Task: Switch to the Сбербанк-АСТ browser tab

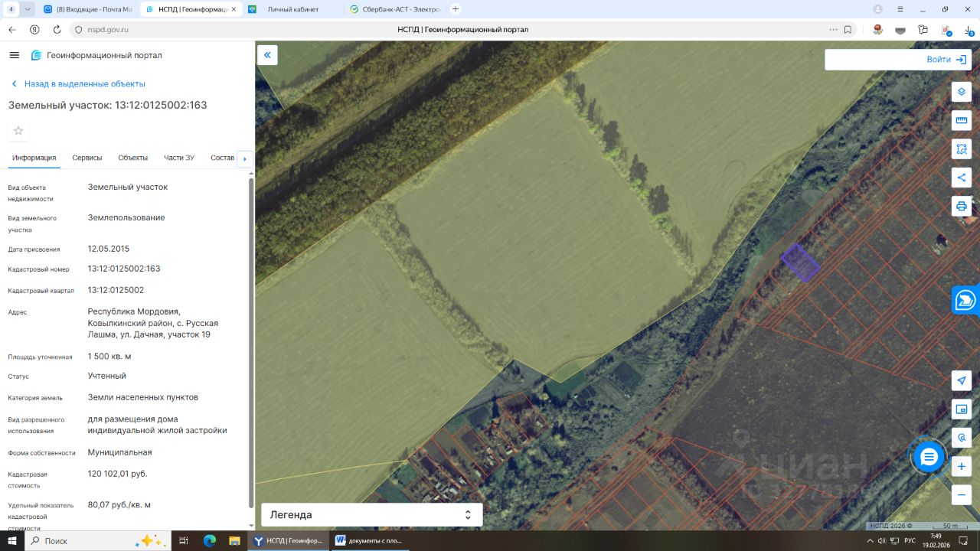Action: (395, 9)
